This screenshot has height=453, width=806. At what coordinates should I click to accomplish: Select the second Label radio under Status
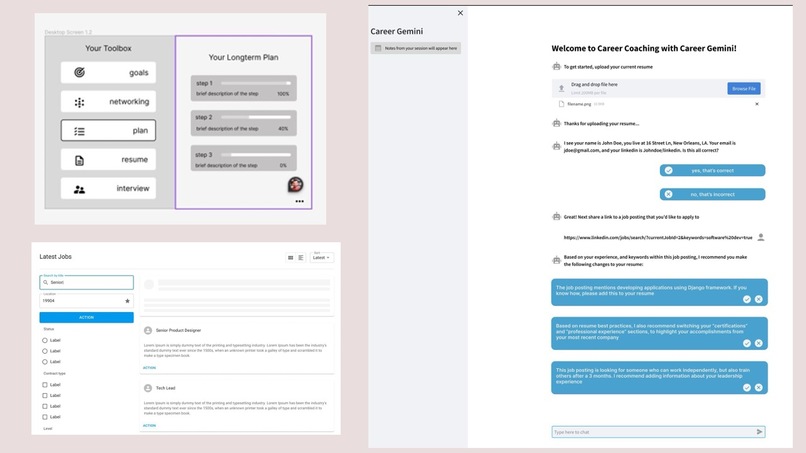(x=45, y=351)
